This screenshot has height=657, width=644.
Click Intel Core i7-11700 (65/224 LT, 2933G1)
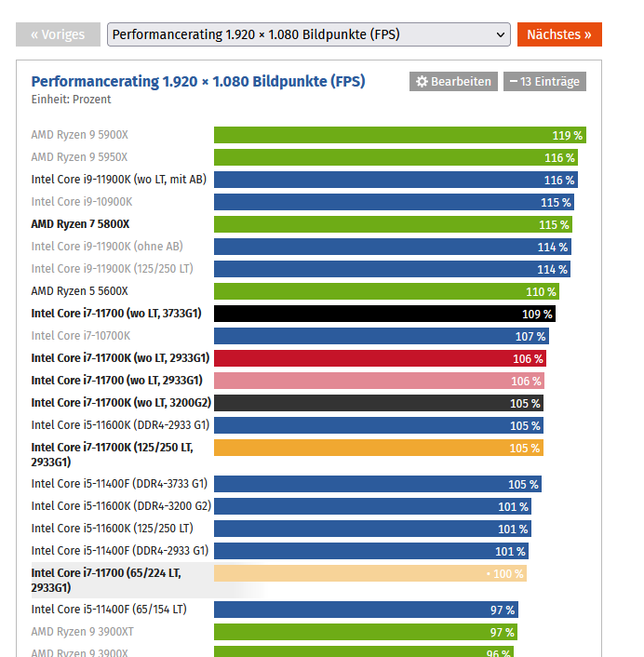coord(106,581)
